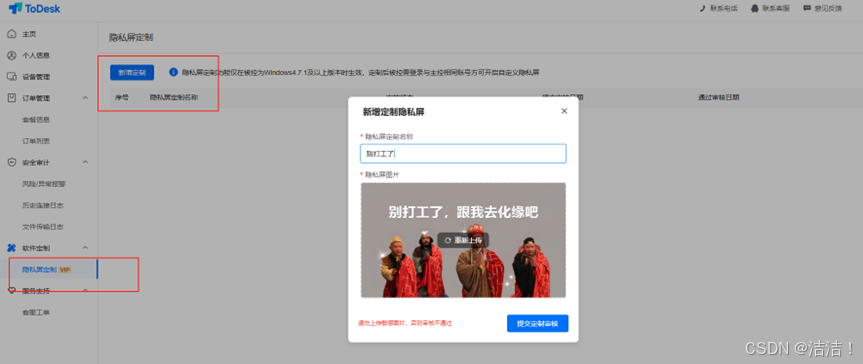
Task: Click the 服务支持 heart icon
Action: pos(12,291)
